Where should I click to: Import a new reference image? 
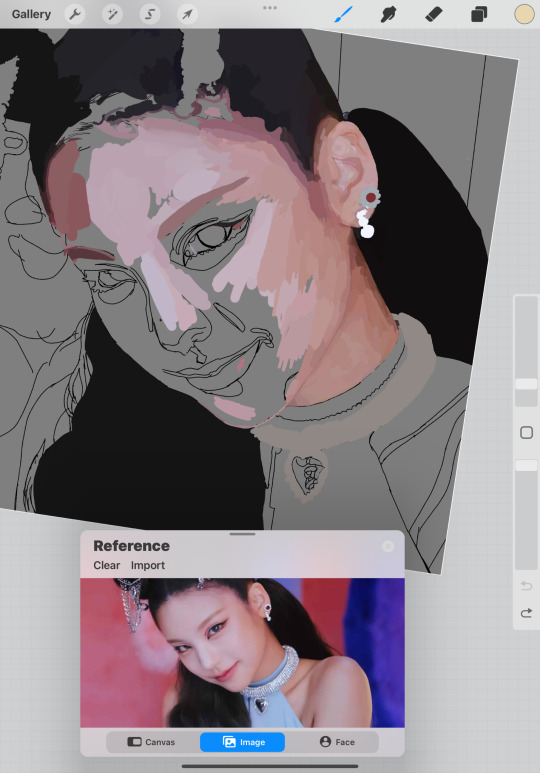point(147,565)
